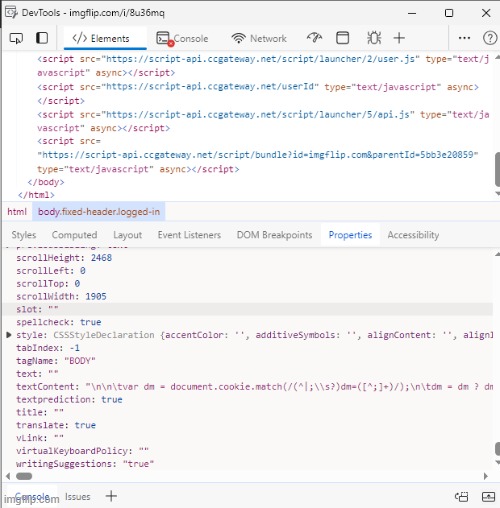Screen dimensions: 500x508
Task: Open the bug-shaped Issues tool icon
Action: 374,38
